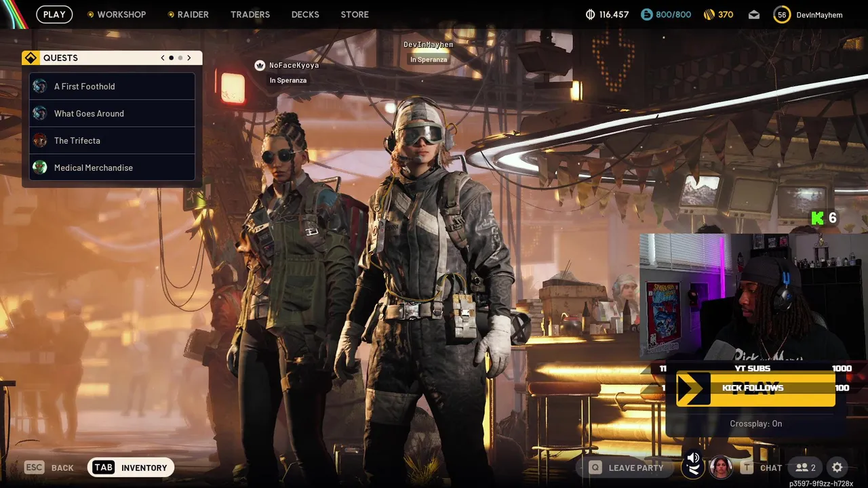Image resolution: width=868 pixels, height=488 pixels.
Task: Click the 370 token count
Action: coord(726,14)
